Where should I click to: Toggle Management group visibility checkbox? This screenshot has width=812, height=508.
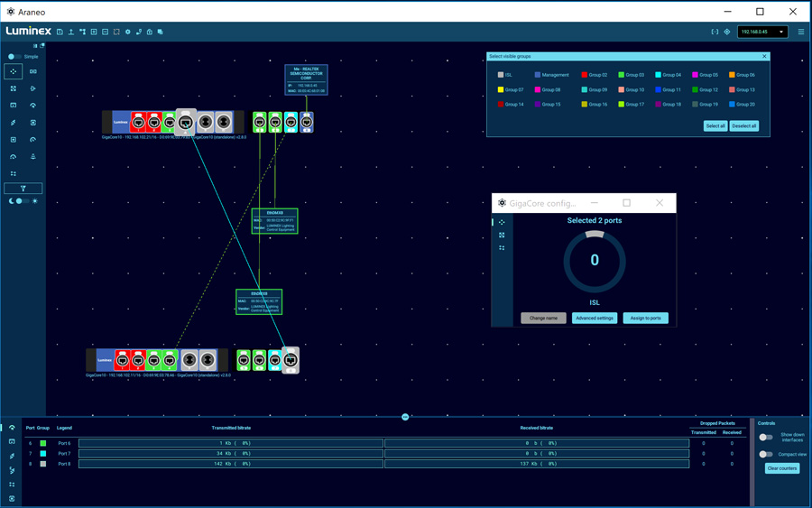538,75
